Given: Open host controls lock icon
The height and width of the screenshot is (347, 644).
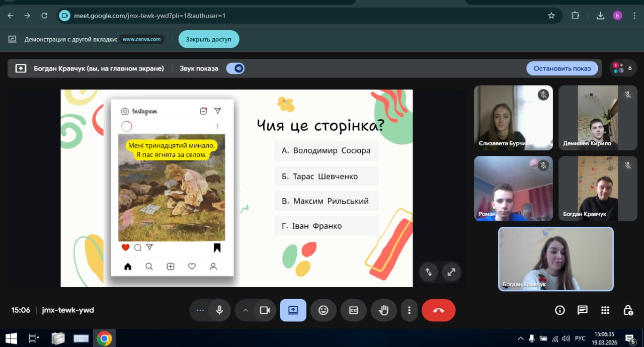Looking at the screenshot, I should pos(628,310).
